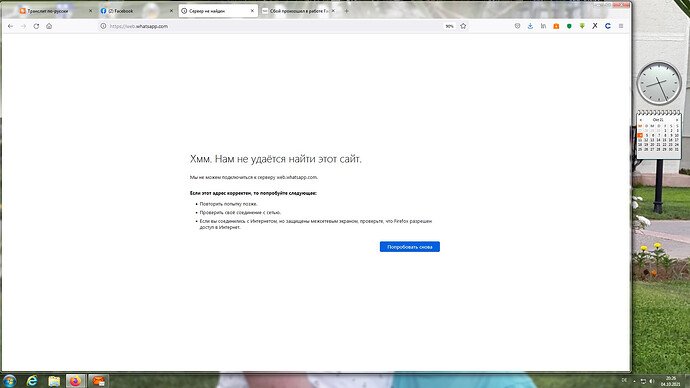
Task: Click the Если этот адрес корректен bold line
Action: click(253, 193)
